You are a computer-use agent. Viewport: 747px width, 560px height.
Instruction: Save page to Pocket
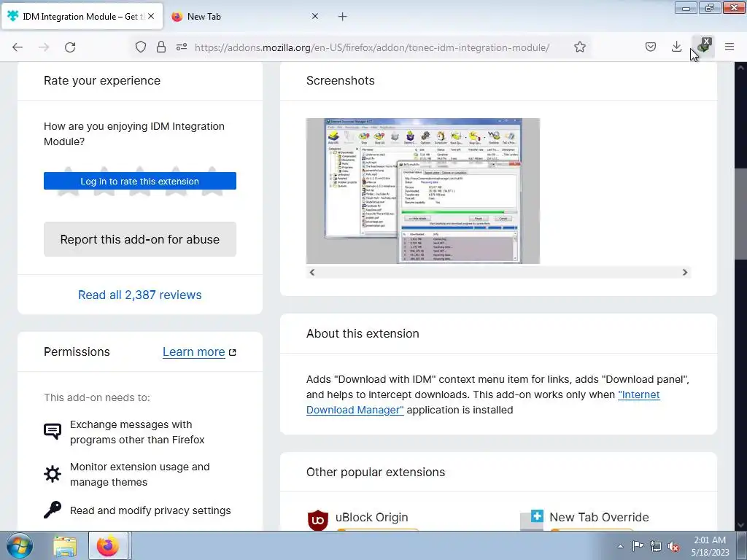pyautogui.click(x=651, y=47)
